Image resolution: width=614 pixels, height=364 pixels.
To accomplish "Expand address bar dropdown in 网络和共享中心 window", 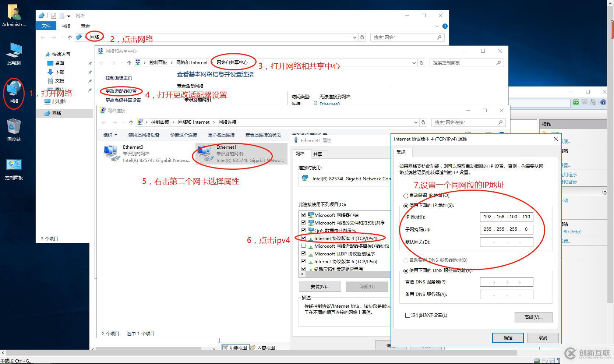I will 414,63.
